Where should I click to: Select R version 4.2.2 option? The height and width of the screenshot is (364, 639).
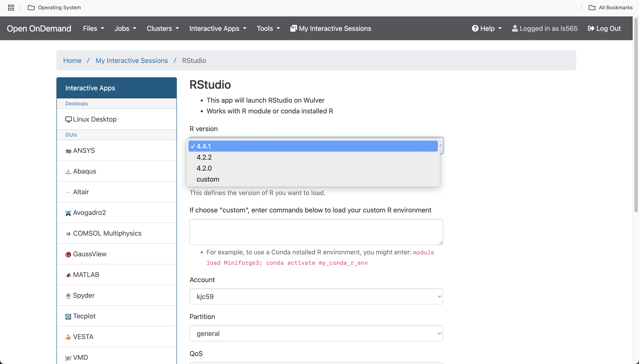[313, 157]
